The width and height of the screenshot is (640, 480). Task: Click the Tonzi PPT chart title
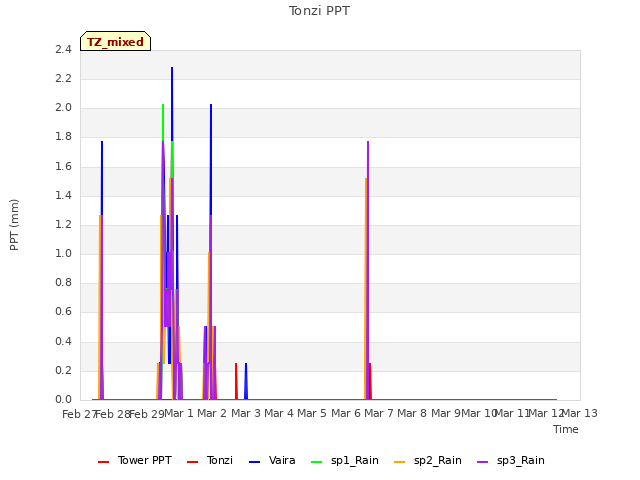coord(319,11)
